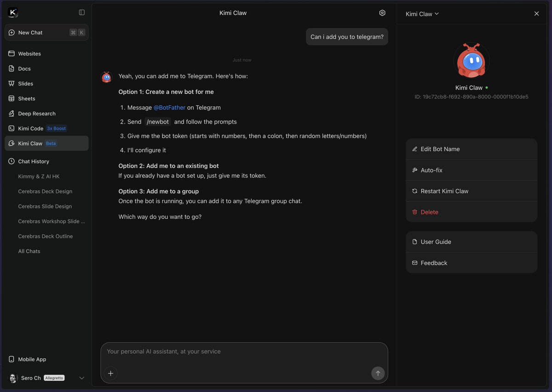Screen dimensions: 552x392
Task: Open Kimi Code 3x Boost item
Action: pos(46,128)
